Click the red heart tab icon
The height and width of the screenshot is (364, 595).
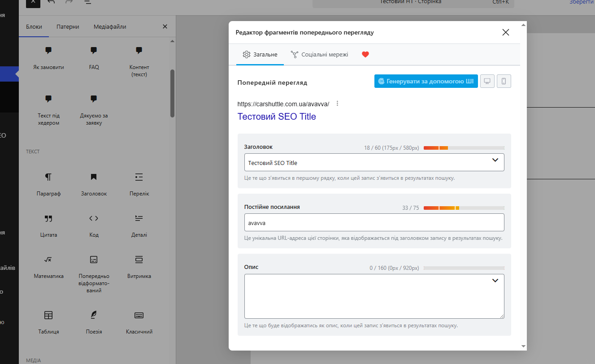tap(365, 55)
